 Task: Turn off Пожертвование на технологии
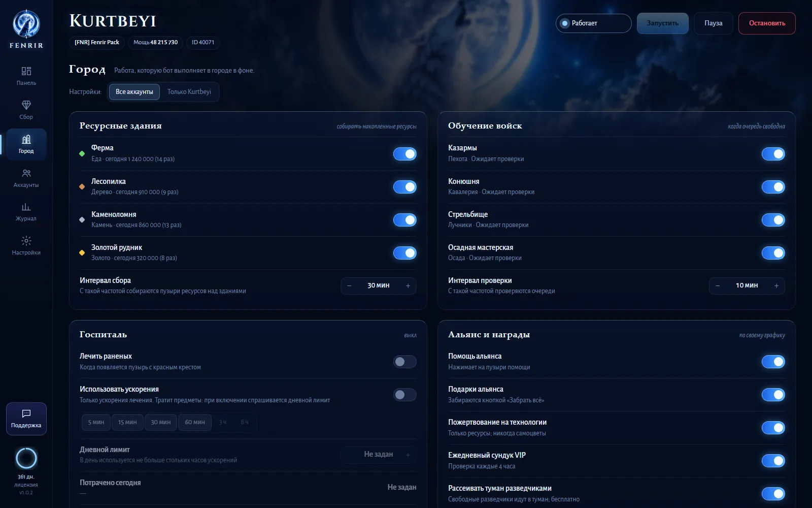773,428
